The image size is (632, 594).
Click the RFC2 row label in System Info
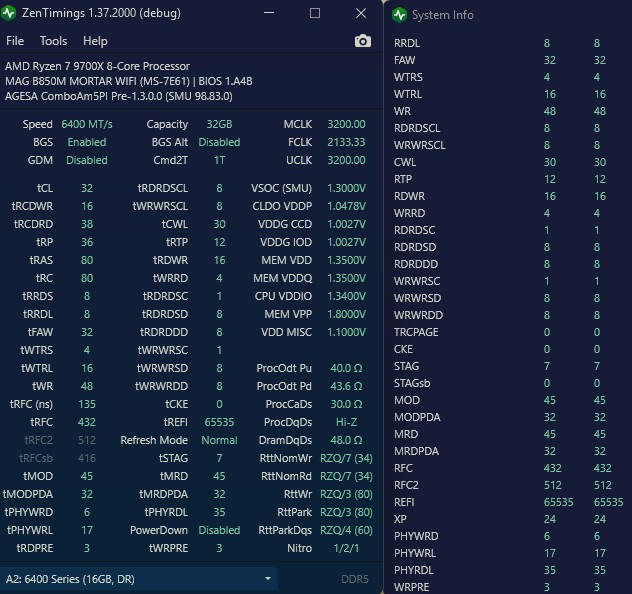[x=406, y=485]
